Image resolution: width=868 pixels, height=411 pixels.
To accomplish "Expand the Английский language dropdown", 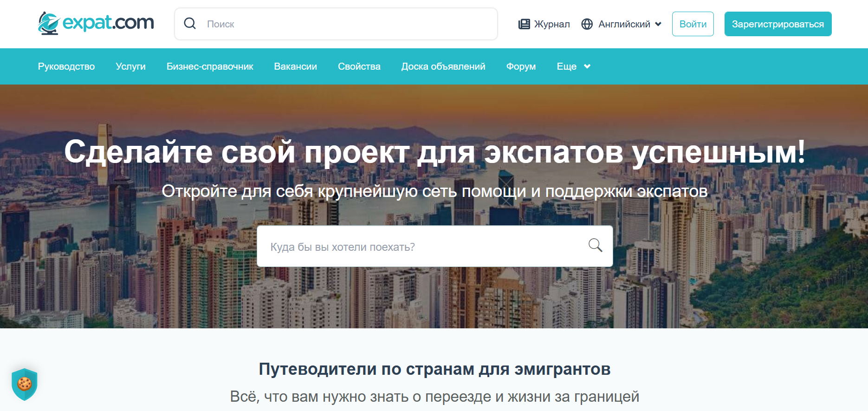I will click(x=658, y=24).
